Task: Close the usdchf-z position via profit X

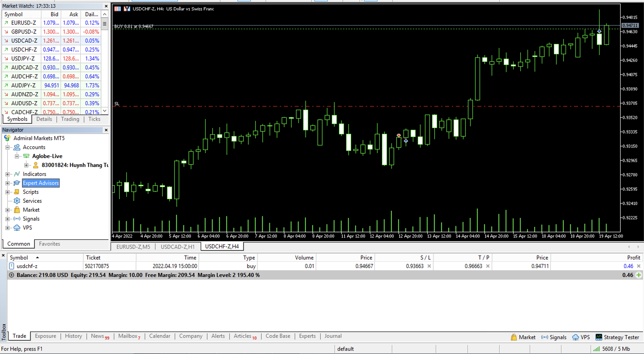Action: [x=638, y=266]
